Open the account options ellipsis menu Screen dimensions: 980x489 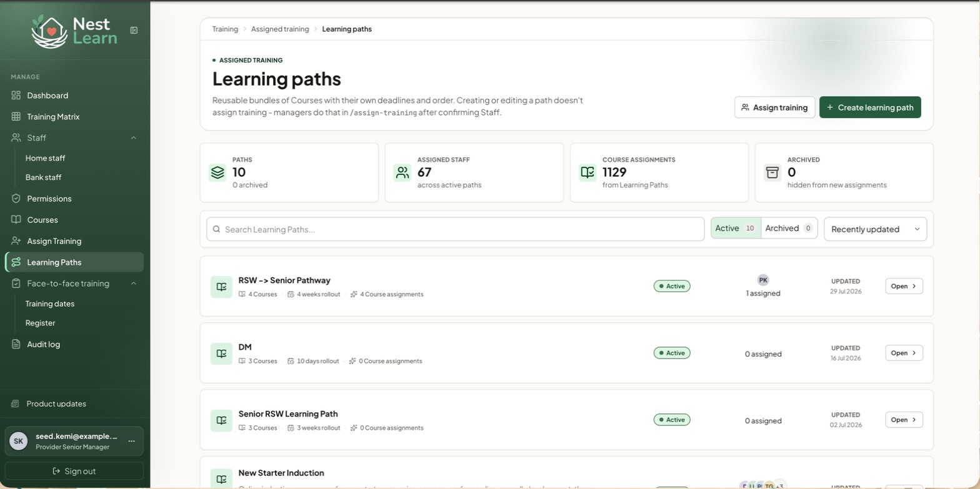[x=131, y=441]
